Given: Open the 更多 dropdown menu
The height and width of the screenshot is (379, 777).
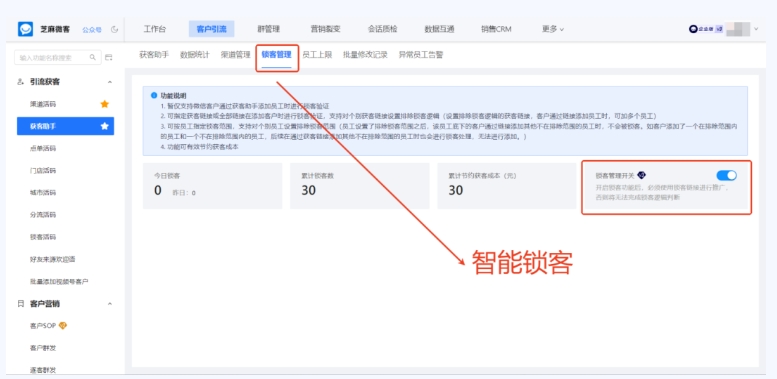Looking at the screenshot, I should [553, 29].
